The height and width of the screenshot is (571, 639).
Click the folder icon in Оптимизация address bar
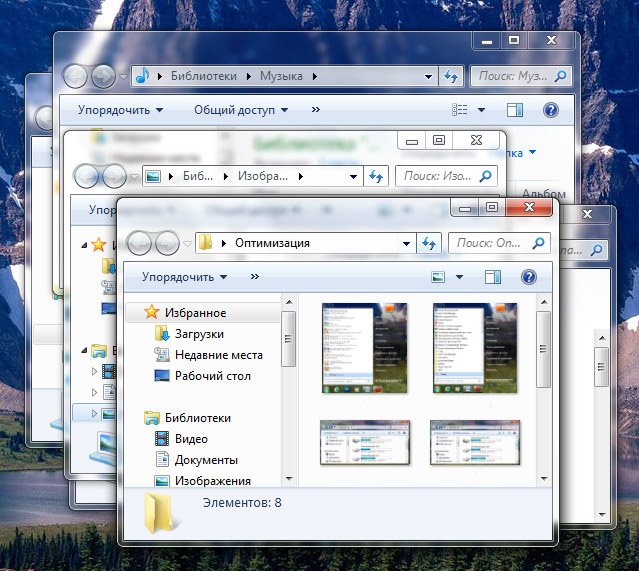tap(205, 243)
